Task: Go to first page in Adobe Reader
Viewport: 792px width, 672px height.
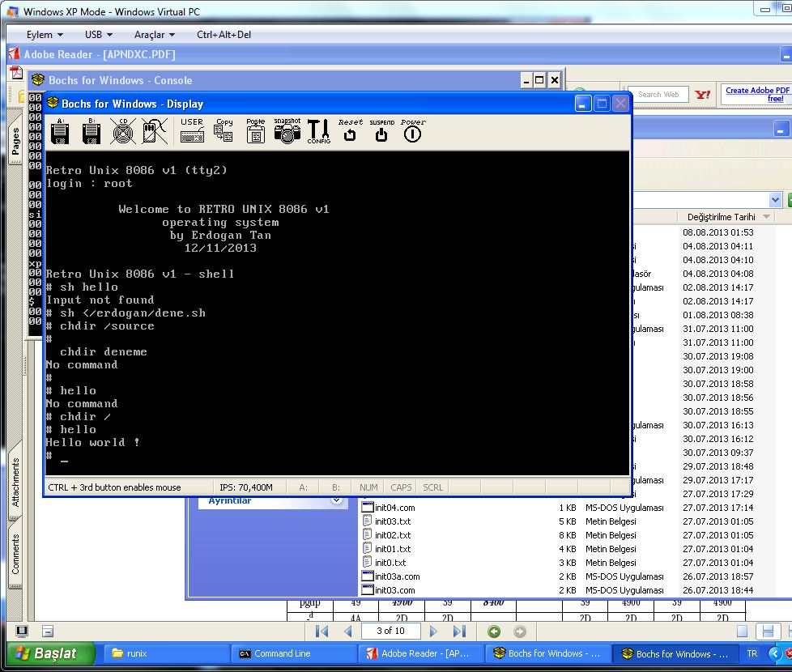Action: (321, 631)
